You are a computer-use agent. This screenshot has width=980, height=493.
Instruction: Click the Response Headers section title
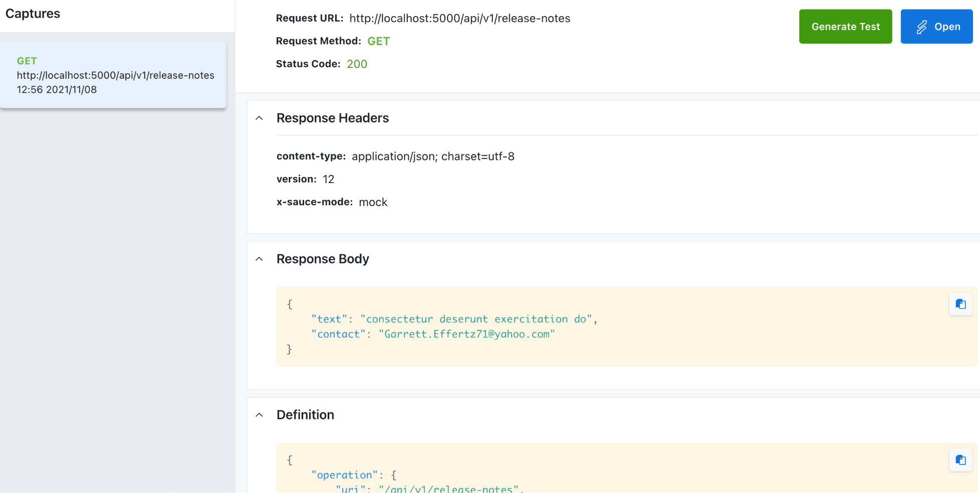[x=333, y=118]
